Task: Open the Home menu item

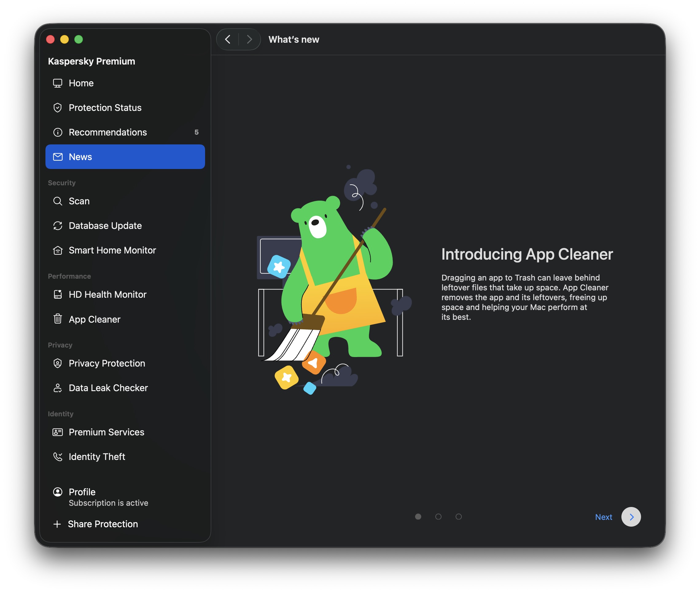Action: (x=125, y=83)
